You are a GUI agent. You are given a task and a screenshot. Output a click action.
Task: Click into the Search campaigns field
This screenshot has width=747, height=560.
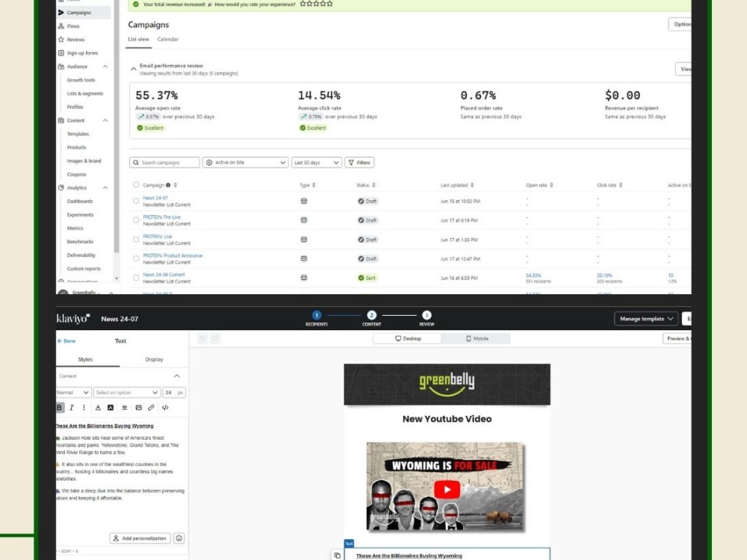[x=164, y=162]
